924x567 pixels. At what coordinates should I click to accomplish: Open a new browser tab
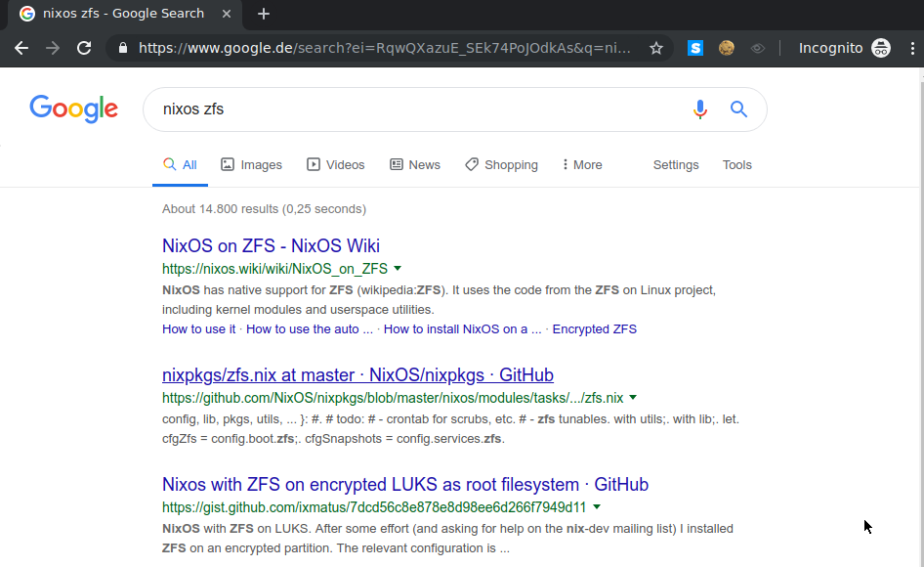[264, 14]
